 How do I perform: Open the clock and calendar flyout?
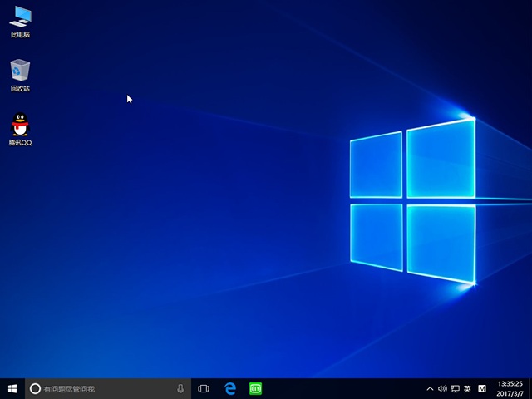pyautogui.click(x=509, y=383)
